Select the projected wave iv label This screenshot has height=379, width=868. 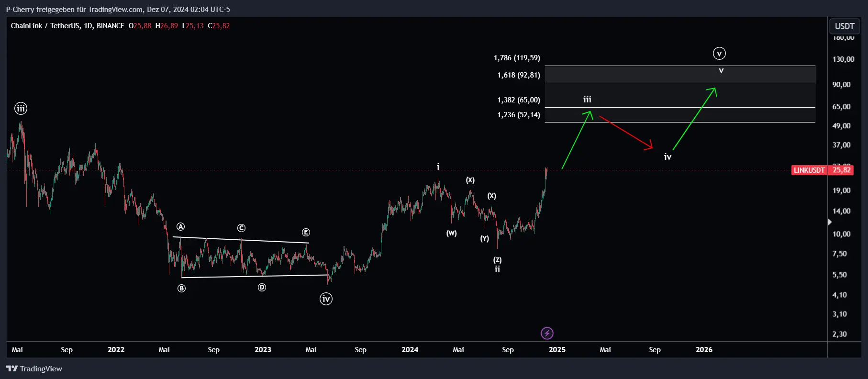coord(668,157)
